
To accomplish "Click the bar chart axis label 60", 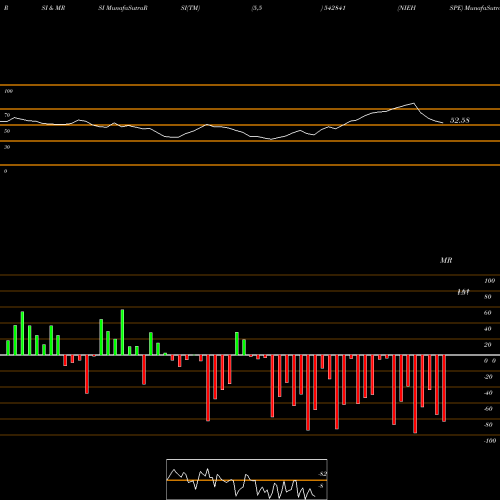I will (x=488, y=313).
